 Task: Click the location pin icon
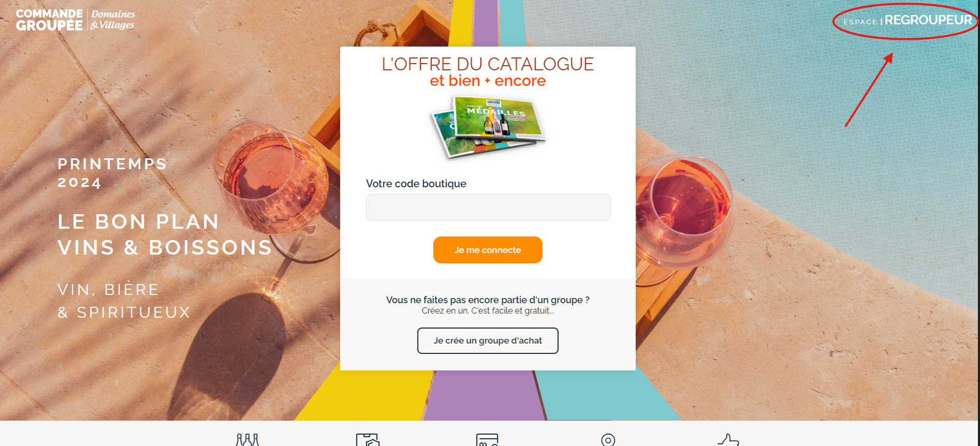tap(608, 440)
